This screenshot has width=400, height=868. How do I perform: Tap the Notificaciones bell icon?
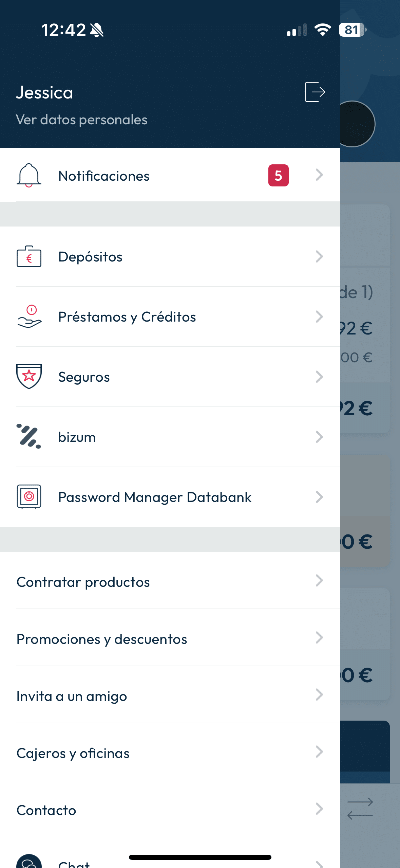tap(29, 175)
